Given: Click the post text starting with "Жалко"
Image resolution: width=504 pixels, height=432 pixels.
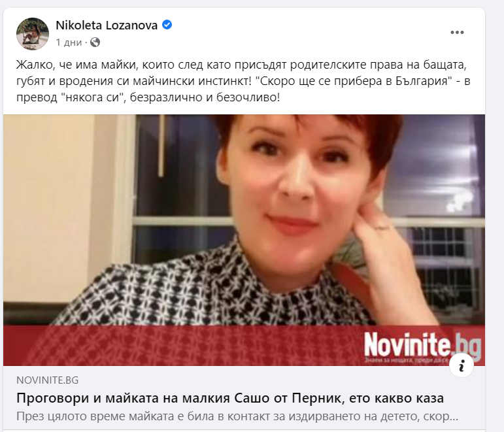Looking at the screenshot, I should 243,81.
